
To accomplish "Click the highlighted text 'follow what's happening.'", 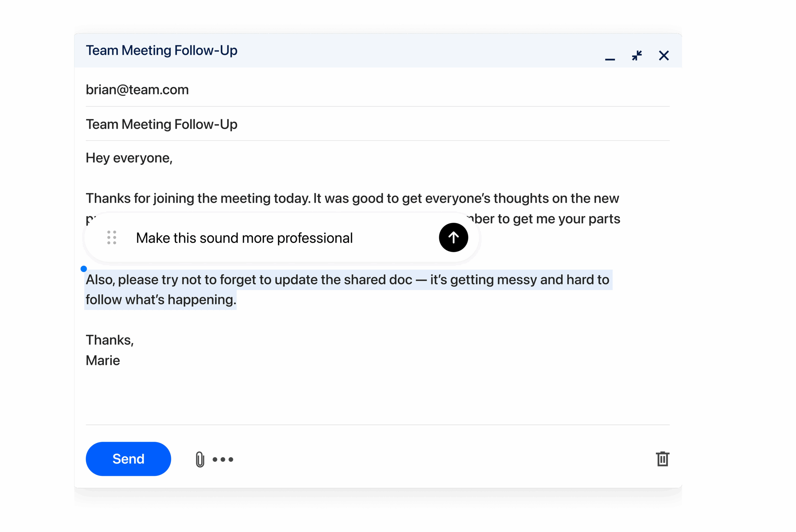I will click(161, 300).
